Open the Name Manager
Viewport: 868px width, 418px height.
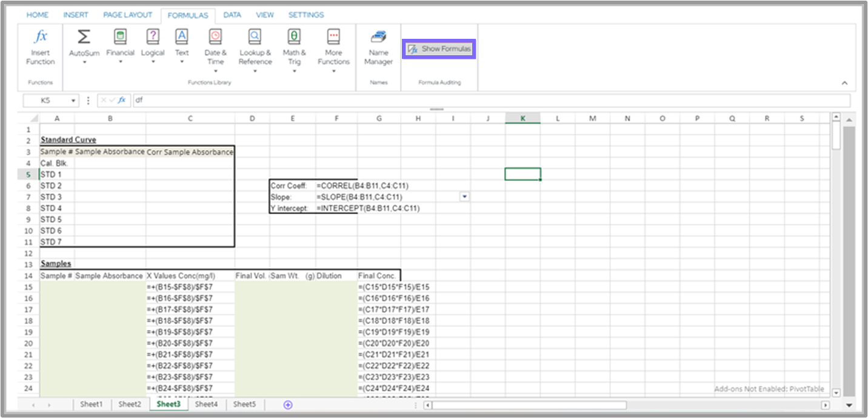378,37
